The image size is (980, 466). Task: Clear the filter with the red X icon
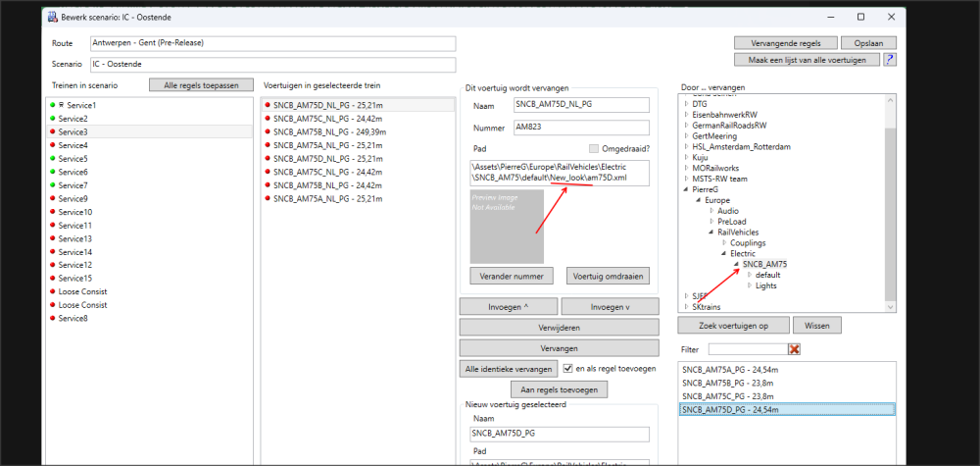(x=795, y=349)
